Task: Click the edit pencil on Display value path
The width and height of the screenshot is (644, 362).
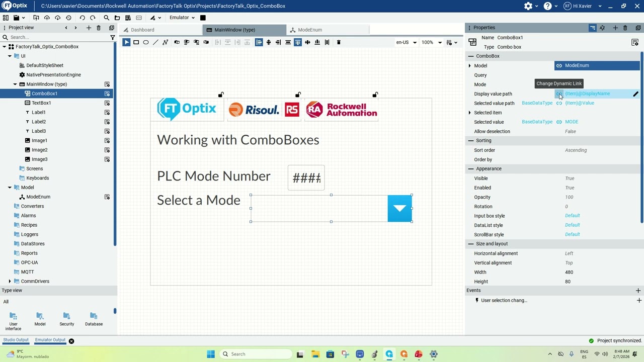Action: click(x=635, y=94)
